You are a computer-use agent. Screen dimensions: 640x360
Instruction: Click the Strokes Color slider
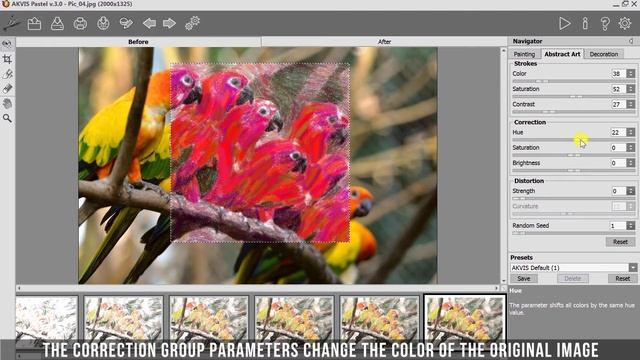(573, 81)
